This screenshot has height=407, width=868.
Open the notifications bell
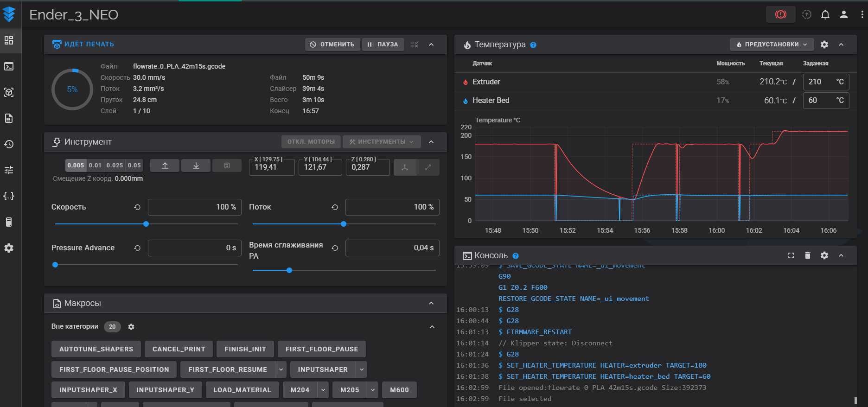click(x=825, y=14)
